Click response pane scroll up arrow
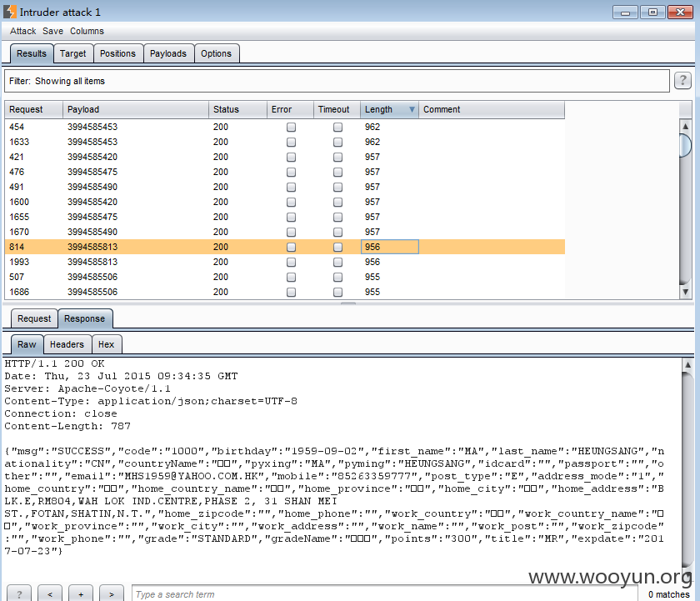The width and height of the screenshot is (700, 601). pos(688,365)
